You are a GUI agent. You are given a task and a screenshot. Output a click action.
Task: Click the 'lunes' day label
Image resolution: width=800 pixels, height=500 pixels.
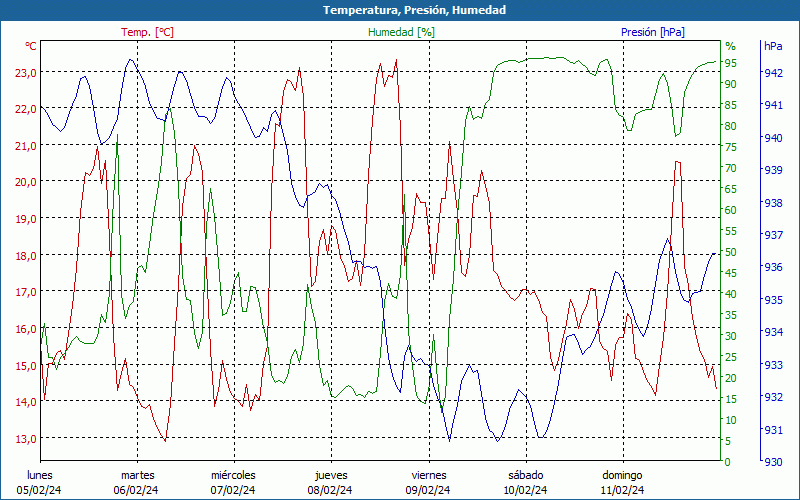[40, 475]
